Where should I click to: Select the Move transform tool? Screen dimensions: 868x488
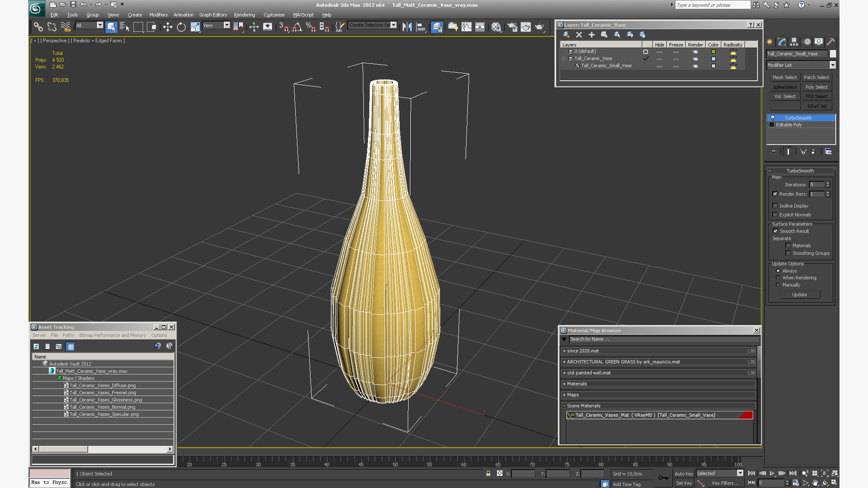tap(168, 27)
